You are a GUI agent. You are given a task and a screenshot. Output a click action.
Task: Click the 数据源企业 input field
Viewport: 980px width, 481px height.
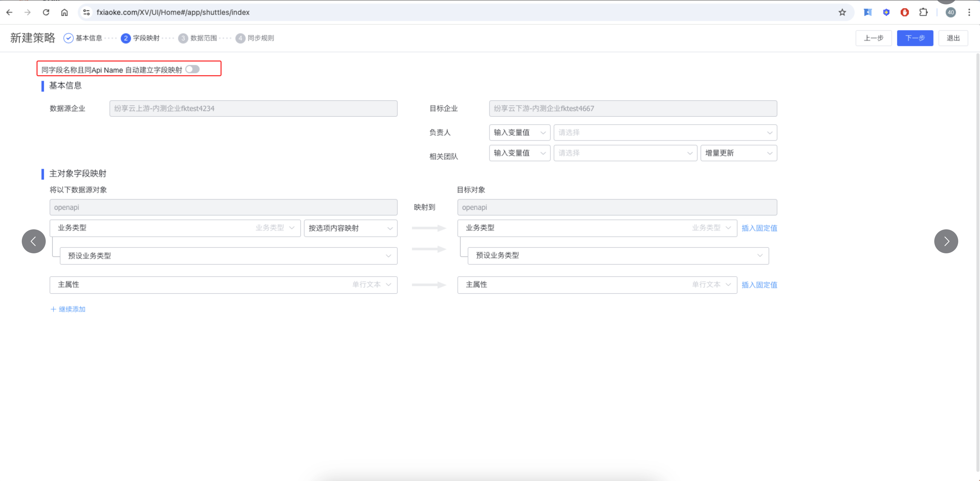click(253, 108)
